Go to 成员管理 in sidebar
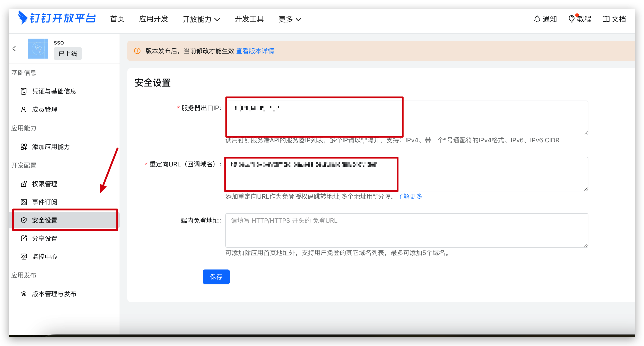Image resolution: width=644 pixels, height=346 pixels. 44,110
